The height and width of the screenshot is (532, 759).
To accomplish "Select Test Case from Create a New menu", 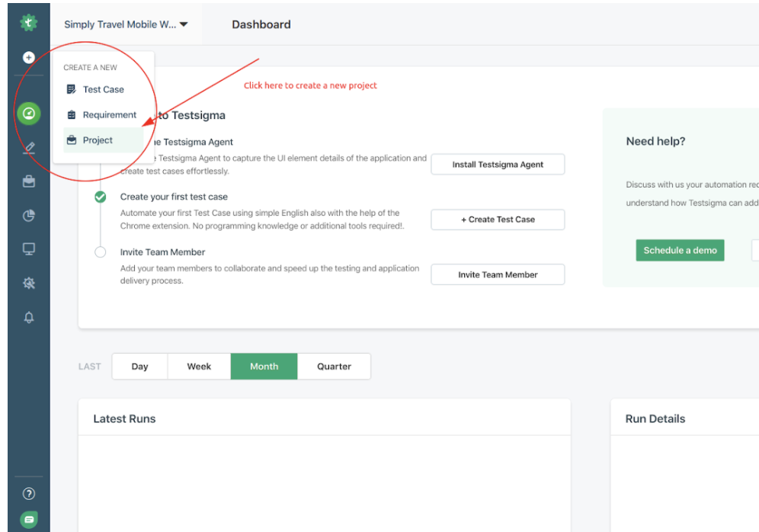I will (103, 89).
